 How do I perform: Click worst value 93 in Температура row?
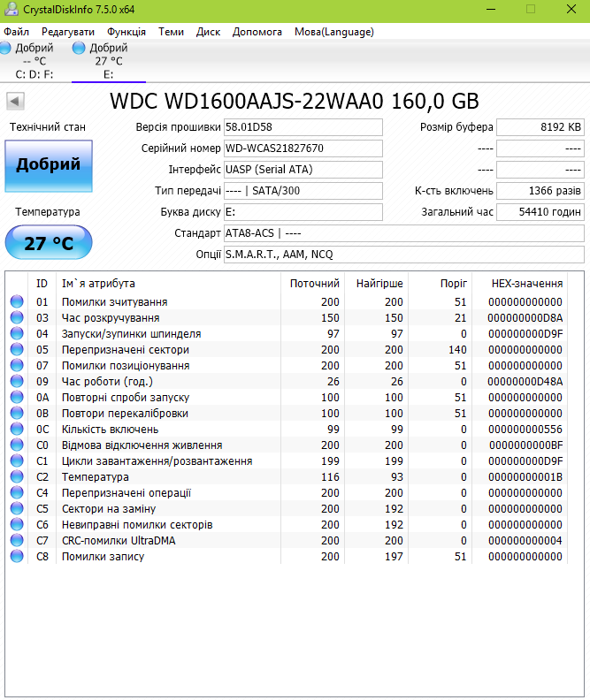click(397, 477)
